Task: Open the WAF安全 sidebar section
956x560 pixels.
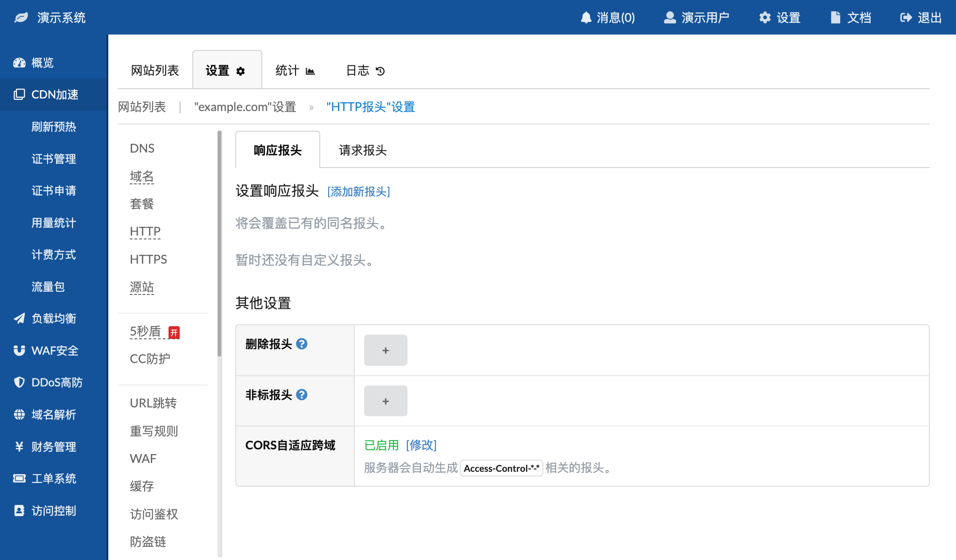Action: [54, 350]
